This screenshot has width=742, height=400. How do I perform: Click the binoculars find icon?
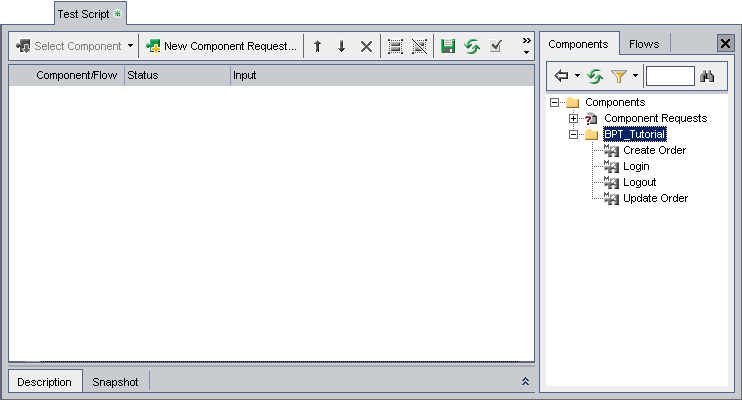point(708,76)
